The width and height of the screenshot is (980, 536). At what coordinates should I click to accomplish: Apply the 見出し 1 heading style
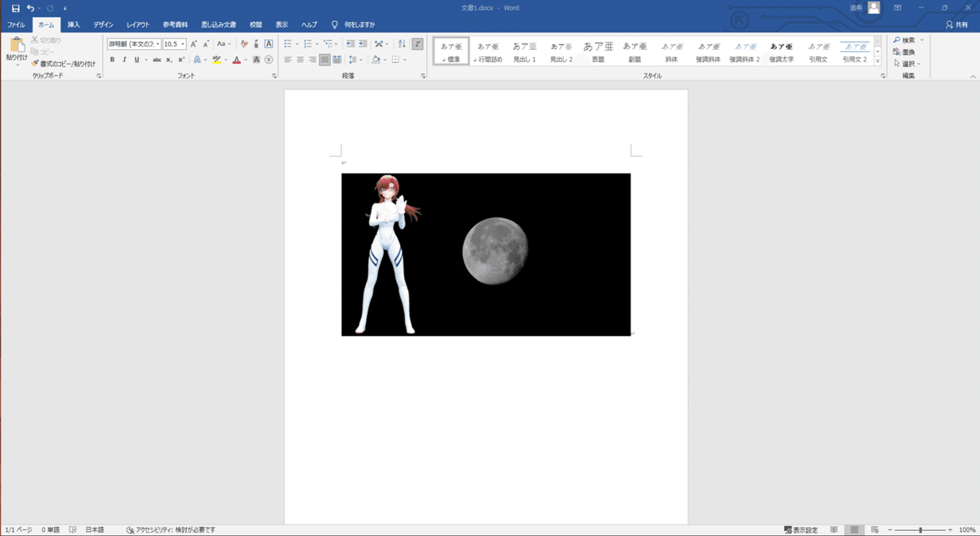524,52
